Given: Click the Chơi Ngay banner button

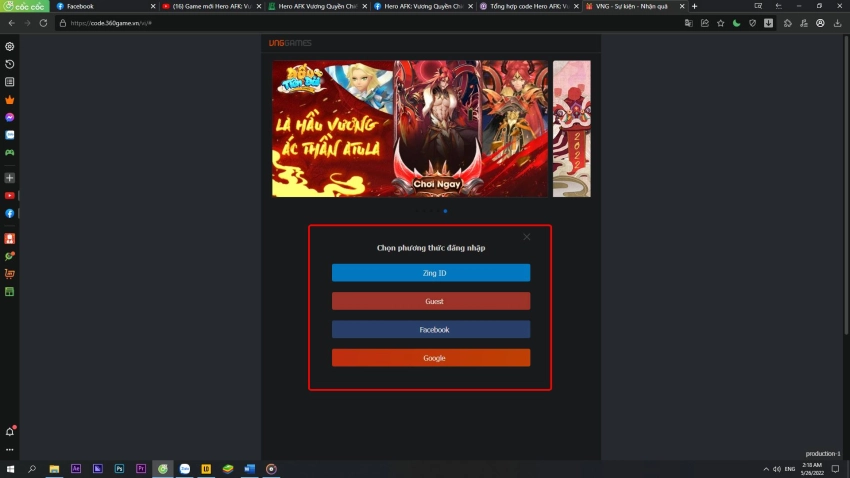Looking at the screenshot, I should tap(437, 184).
